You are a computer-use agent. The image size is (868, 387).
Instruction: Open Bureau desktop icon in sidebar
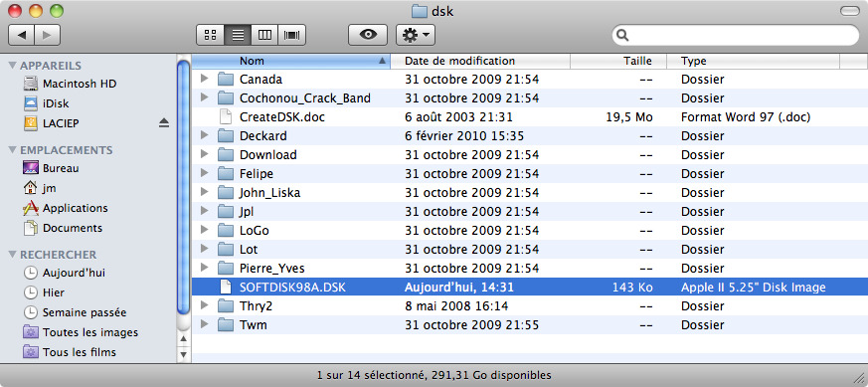click(31, 168)
